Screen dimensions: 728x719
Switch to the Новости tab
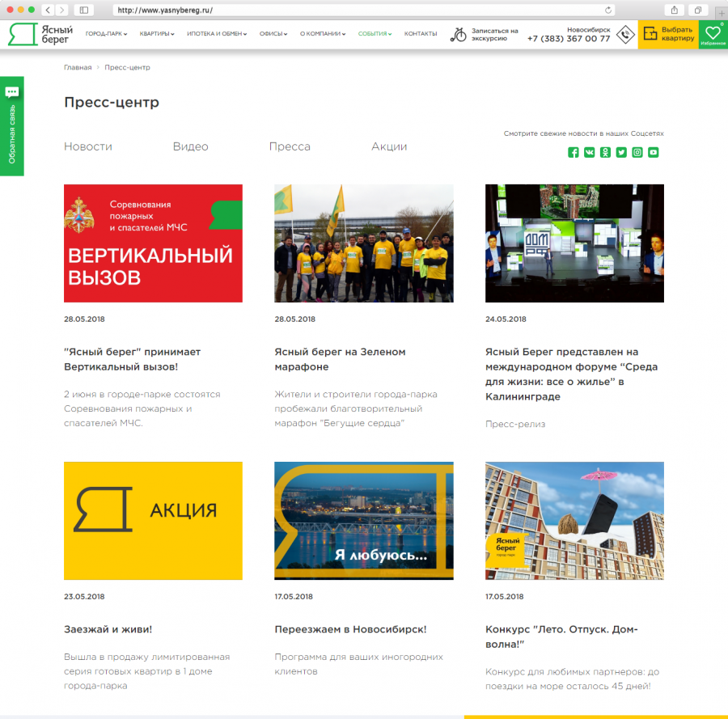click(88, 146)
